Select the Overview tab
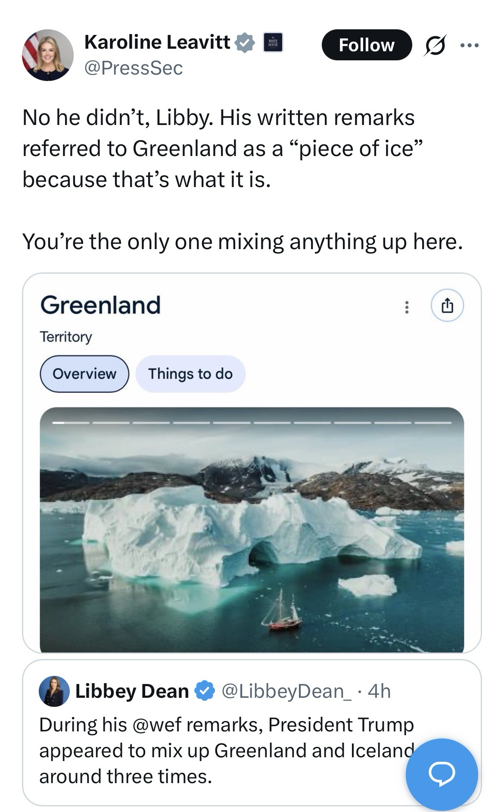 [84, 374]
